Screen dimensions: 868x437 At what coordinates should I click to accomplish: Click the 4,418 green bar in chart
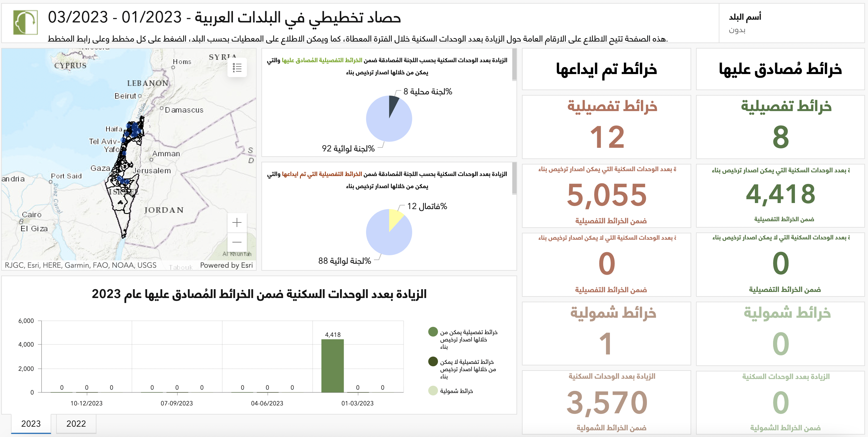(333, 366)
